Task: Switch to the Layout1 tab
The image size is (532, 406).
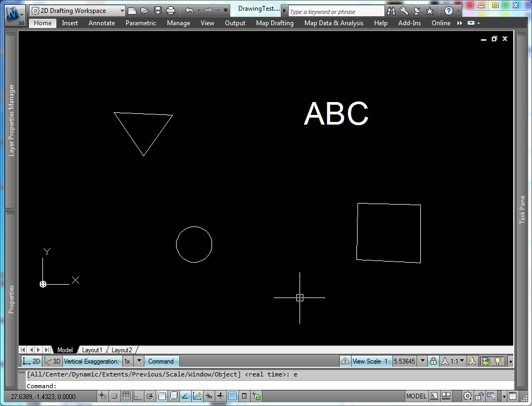Action: click(92, 350)
